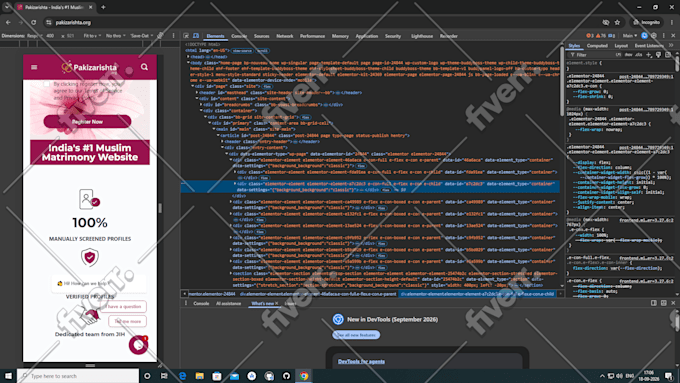Show the warnings count in DevTools
The width and height of the screenshot is (680, 383).
pyautogui.click(x=601, y=36)
